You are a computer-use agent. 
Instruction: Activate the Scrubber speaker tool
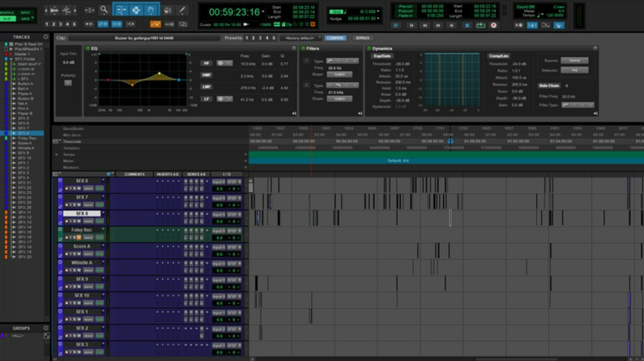(168, 10)
